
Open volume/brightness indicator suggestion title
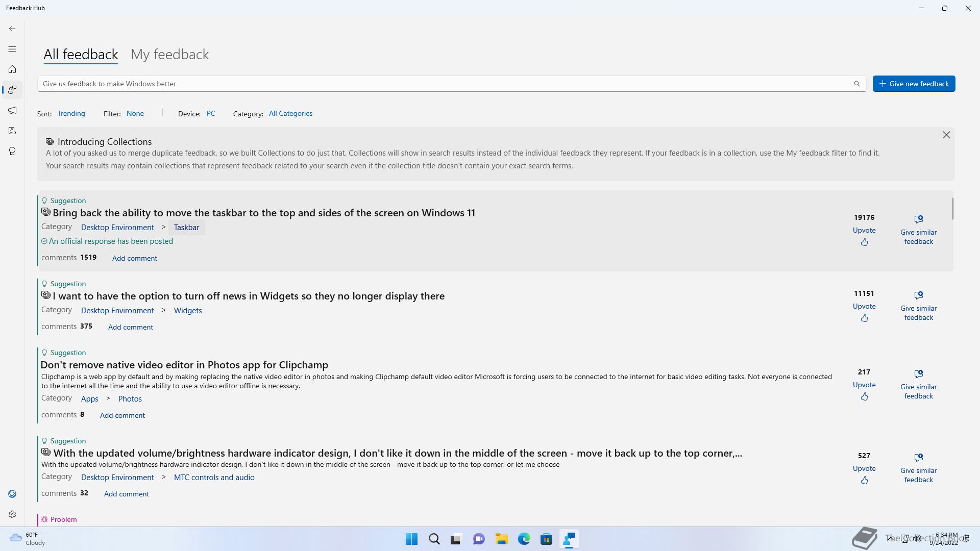pos(398,453)
